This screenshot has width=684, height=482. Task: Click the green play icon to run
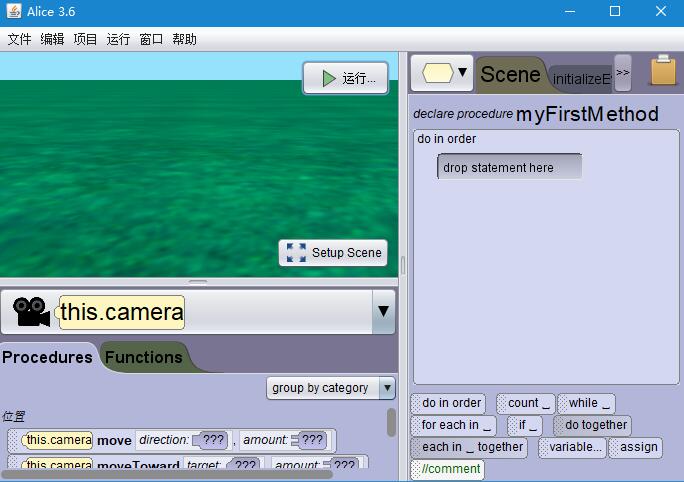(x=328, y=78)
